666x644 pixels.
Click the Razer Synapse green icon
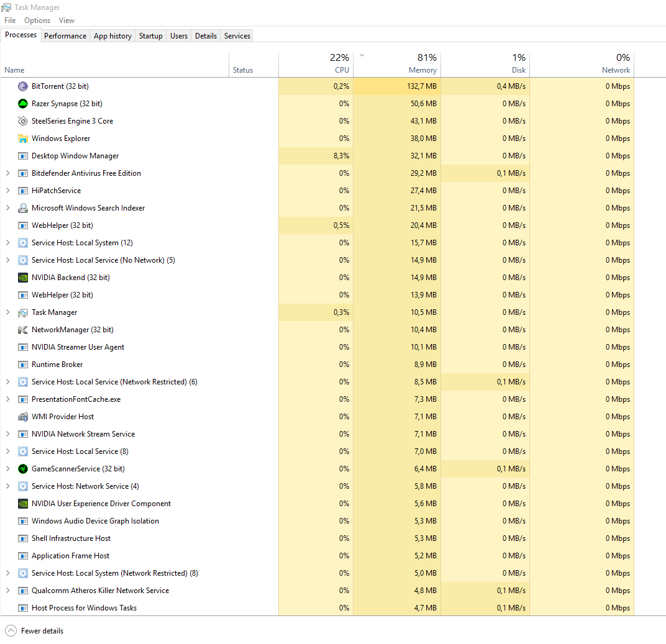23,104
